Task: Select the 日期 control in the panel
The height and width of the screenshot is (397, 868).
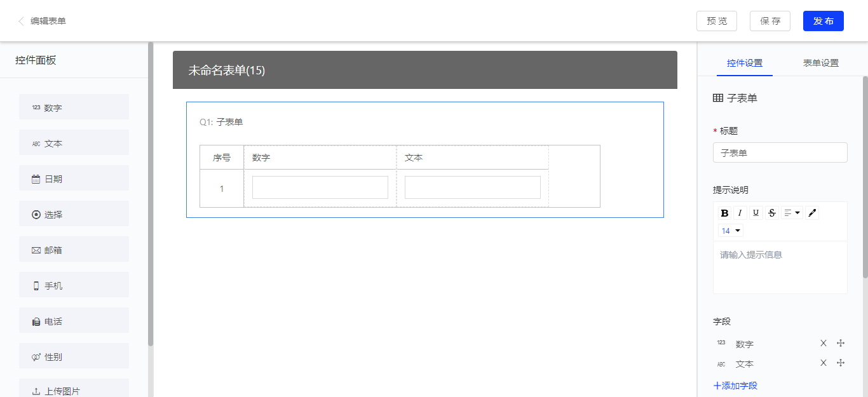Action: (74, 178)
